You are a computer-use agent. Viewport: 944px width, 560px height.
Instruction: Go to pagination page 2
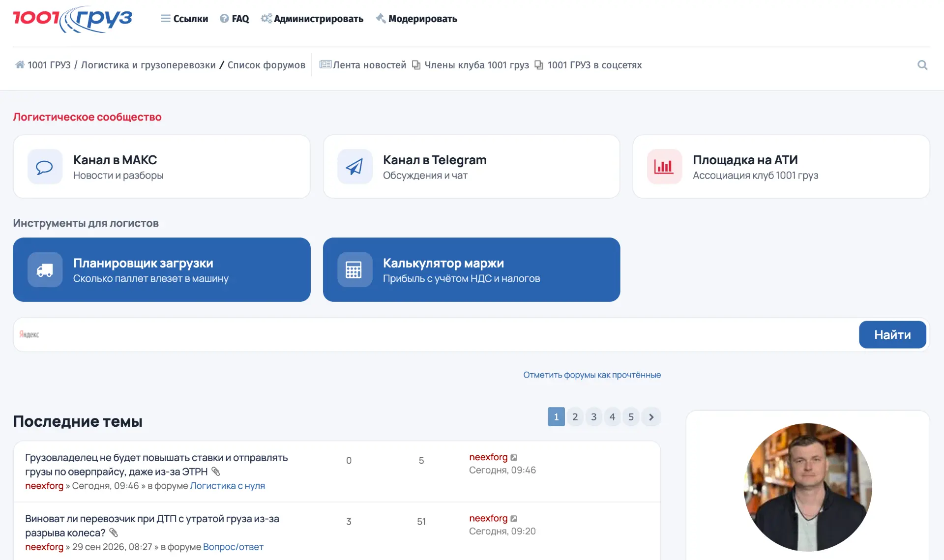point(575,417)
